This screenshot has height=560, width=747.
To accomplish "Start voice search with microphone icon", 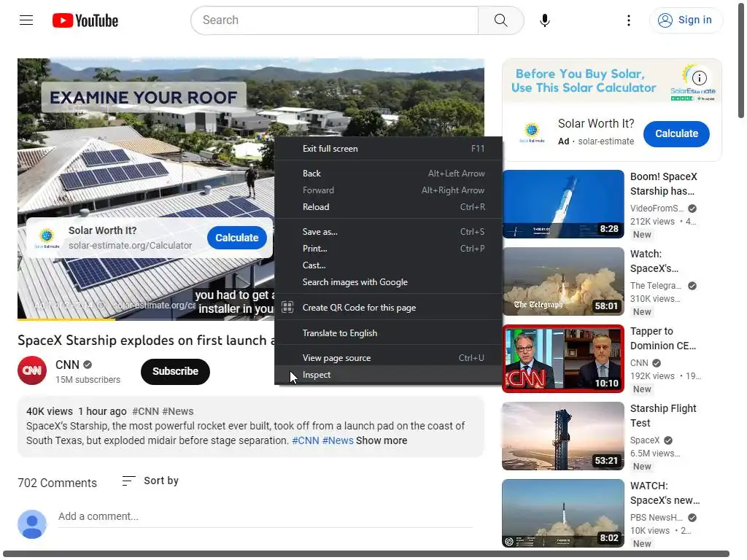I will point(544,20).
